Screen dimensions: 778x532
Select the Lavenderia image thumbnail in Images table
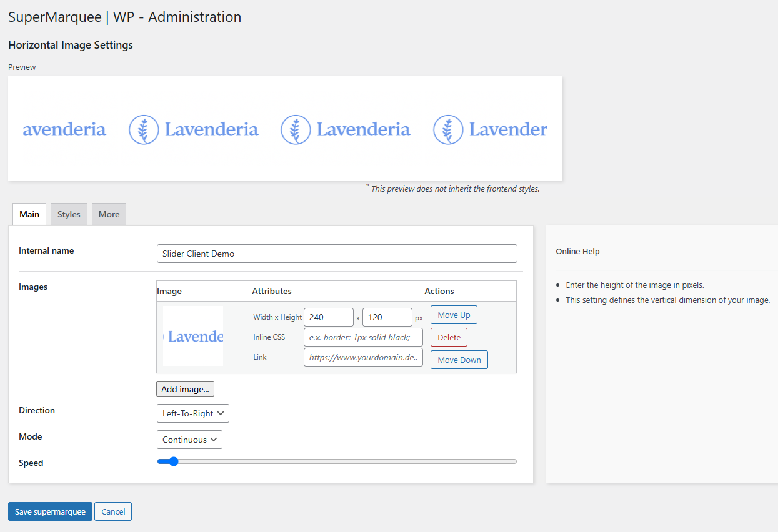(x=193, y=337)
